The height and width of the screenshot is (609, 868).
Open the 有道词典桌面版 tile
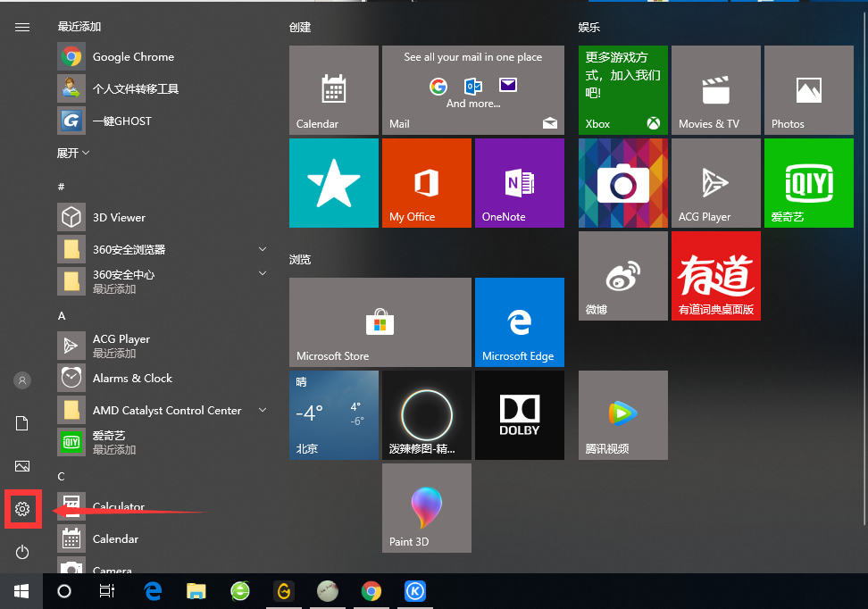click(716, 276)
